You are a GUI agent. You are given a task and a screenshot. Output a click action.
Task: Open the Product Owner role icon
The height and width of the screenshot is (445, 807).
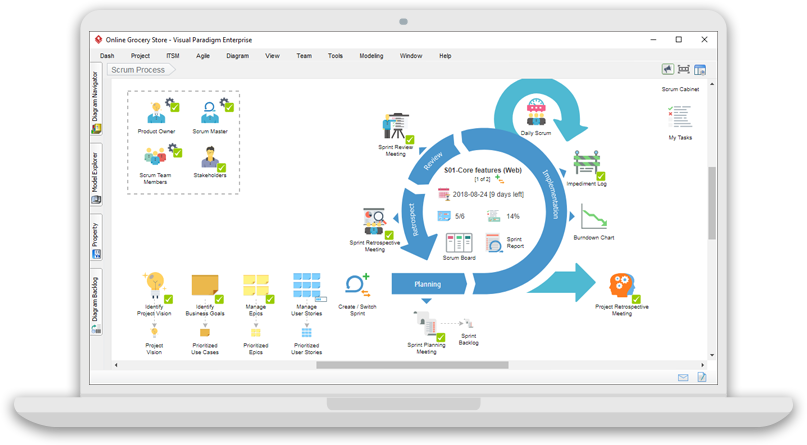click(x=156, y=113)
